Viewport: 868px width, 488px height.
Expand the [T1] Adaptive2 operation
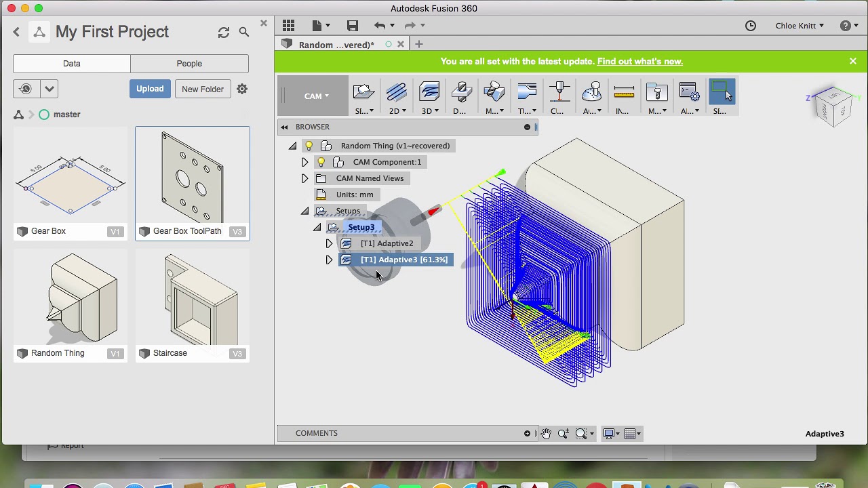point(329,243)
